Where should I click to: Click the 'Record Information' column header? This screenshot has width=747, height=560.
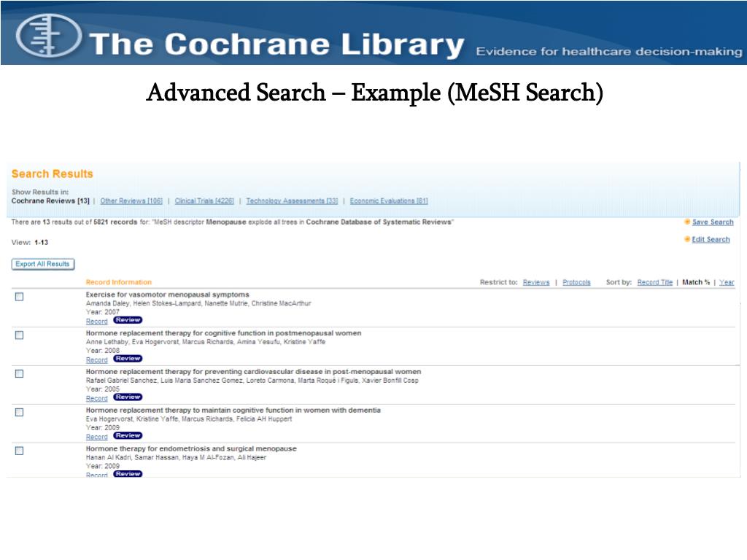(x=119, y=282)
